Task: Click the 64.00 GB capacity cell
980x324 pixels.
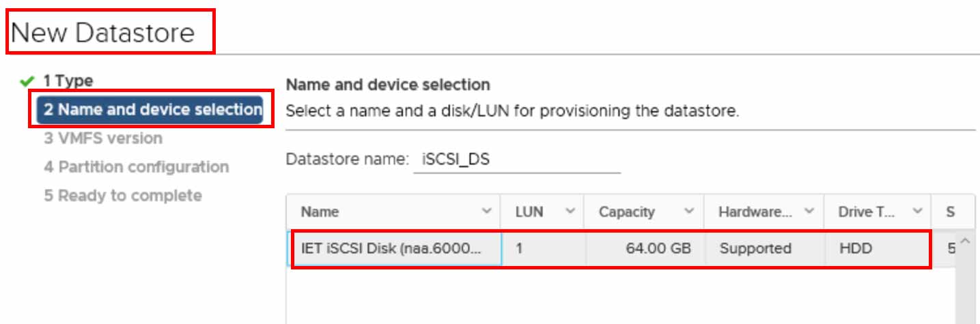Action: [658, 249]
